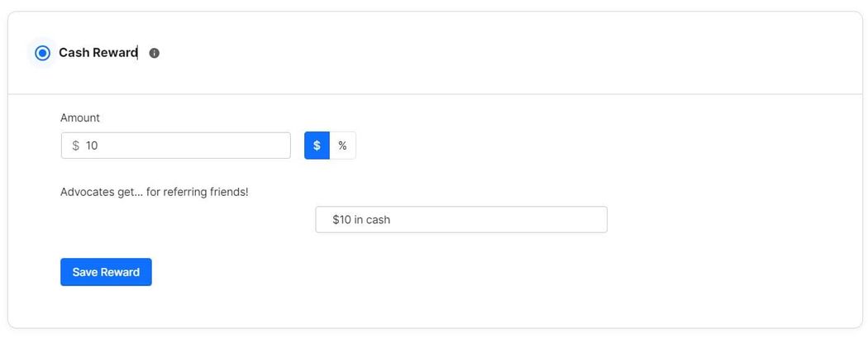This screenshot has width=868, height=339.
Task: Click the info icon beside Cash Reward
Action: tap(155, 53)
